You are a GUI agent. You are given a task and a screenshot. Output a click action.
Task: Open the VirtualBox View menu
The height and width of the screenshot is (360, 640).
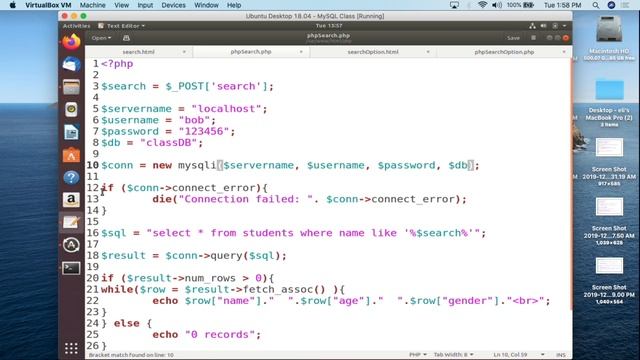(x=122, y=5)
